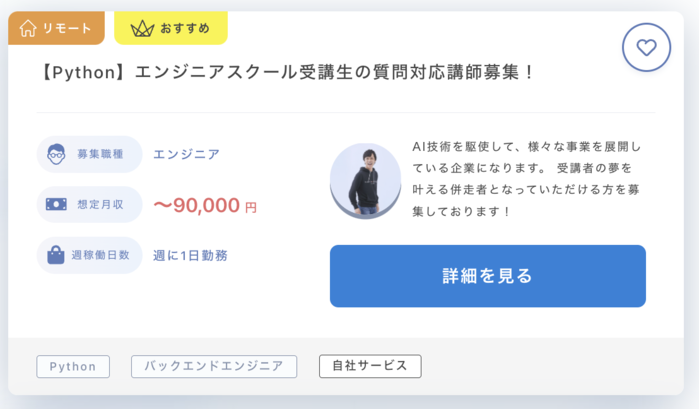Click the glasses face icon for 募集職種
Viewport: 699px width, 409px height.
(x=56, y=154)
